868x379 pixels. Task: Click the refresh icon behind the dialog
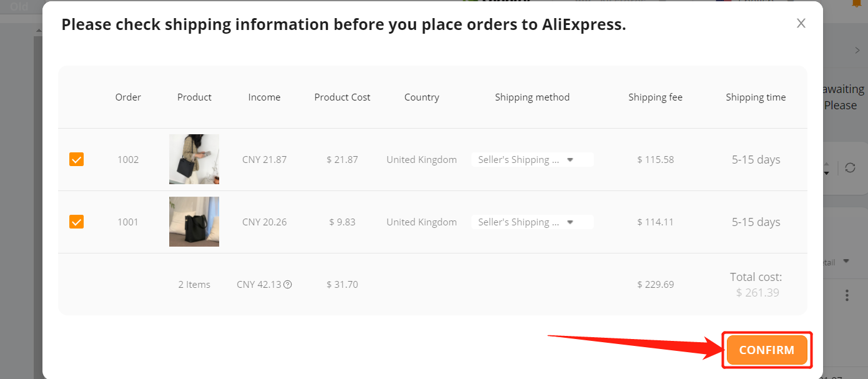point(850,167)
